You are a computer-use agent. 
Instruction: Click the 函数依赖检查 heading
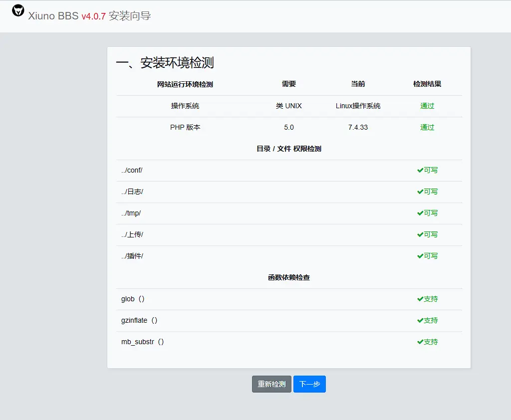(289, 277)
